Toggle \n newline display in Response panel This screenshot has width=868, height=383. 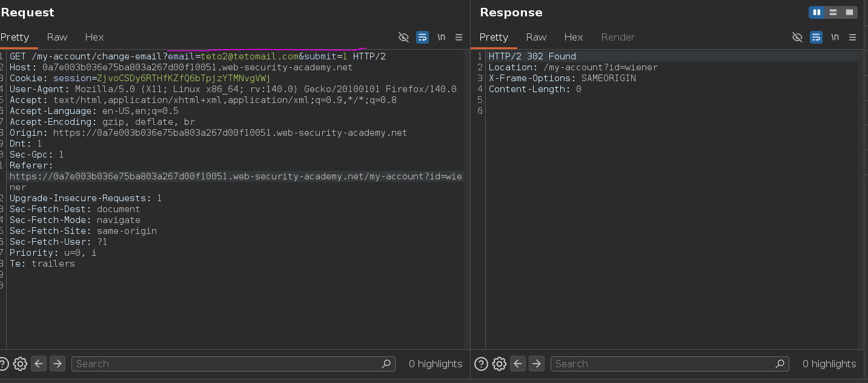(835, 37)
